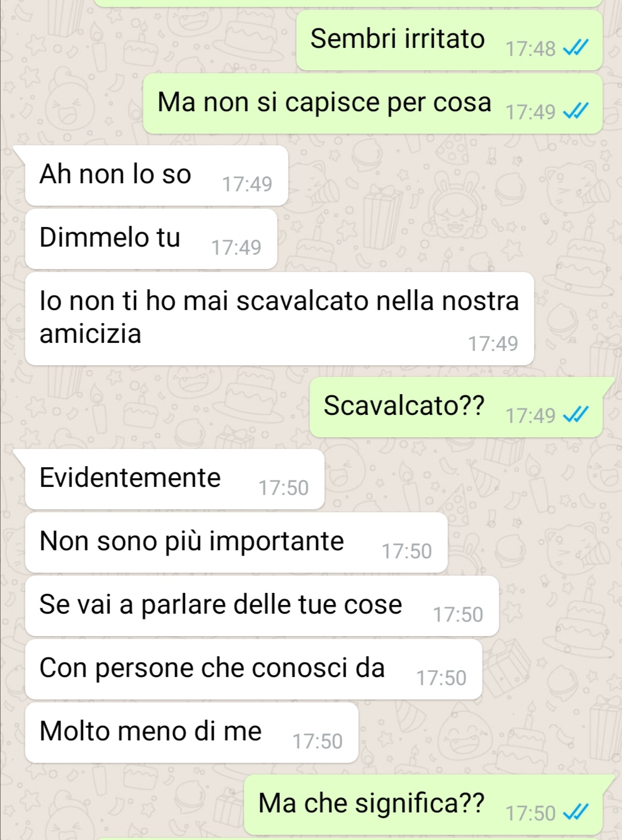622x840 pixels.
Task: Tap the 'Io non ti ho mai scavalcato' message
Action: coord(279,319)
